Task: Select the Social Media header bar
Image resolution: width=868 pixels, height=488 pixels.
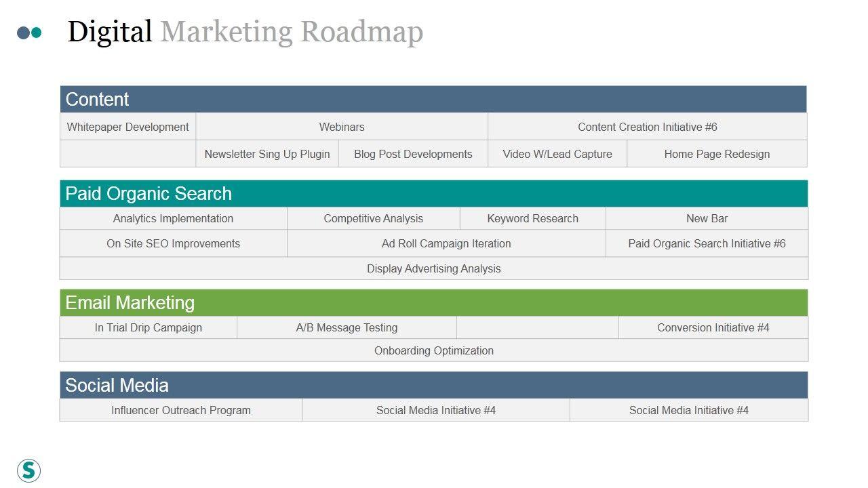Action: pos(433,386)
